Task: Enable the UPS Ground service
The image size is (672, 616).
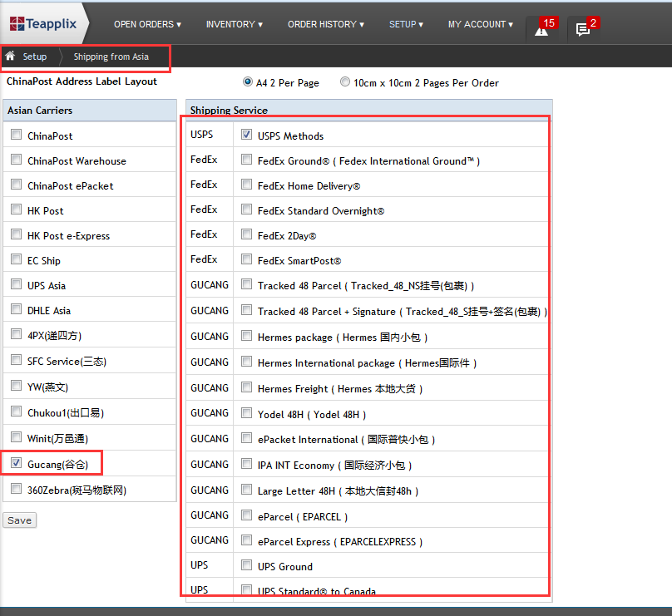Action: click(x=246, y=565)
